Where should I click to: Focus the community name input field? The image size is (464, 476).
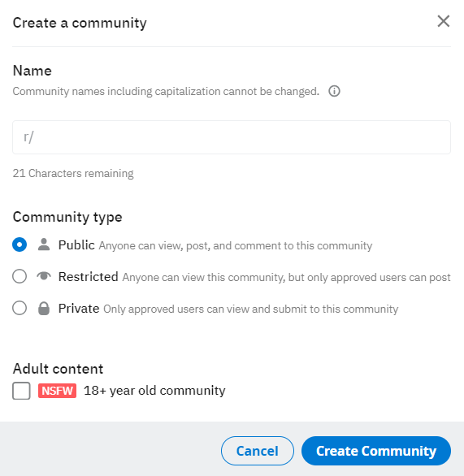(x=232, y=137)
